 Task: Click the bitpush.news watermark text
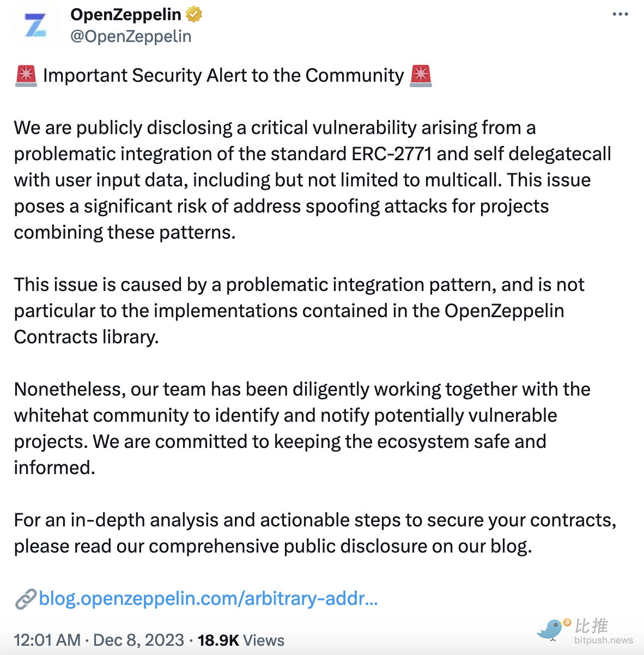pos(604,640)
